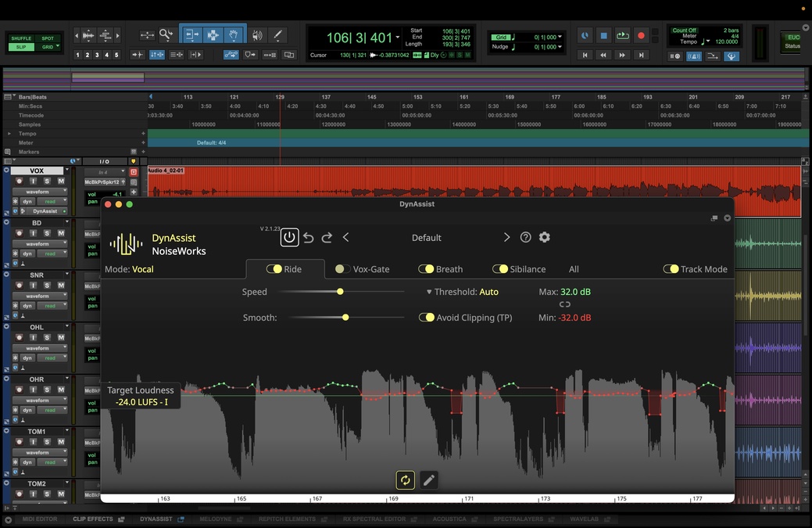Click the redo arrow in DynAssist
The height and width of the screenshot is (528, 812).
(327, 237)
